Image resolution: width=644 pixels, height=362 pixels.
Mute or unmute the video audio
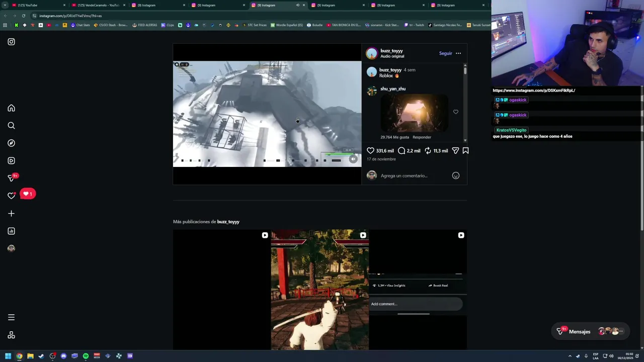(353, 159)
